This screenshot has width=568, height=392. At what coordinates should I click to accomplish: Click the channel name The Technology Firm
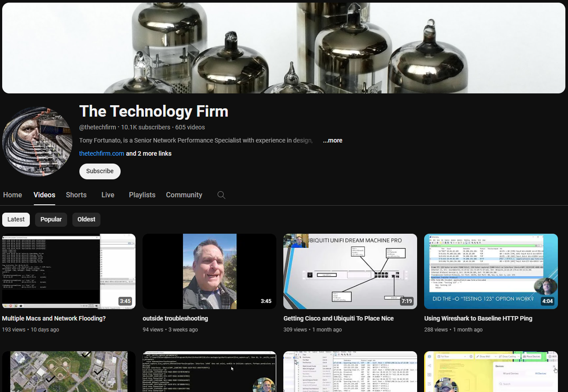click(154, 111)
